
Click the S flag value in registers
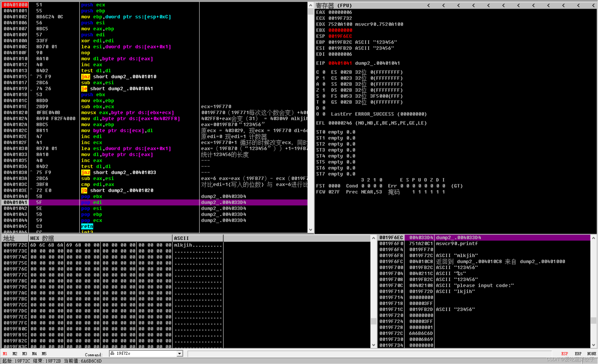(324, 96)
